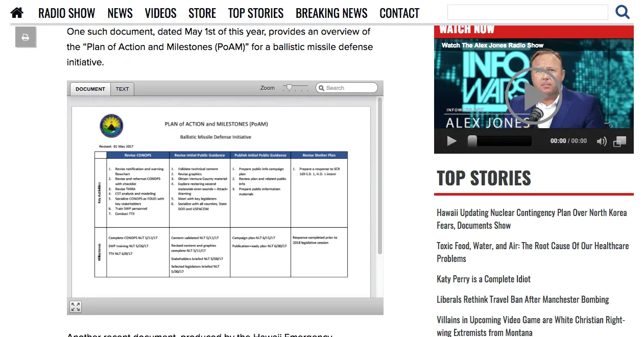Open the Breaking News menu item
Image resolution: width=644 pixels, height=337 pixels.
point(331,13)
